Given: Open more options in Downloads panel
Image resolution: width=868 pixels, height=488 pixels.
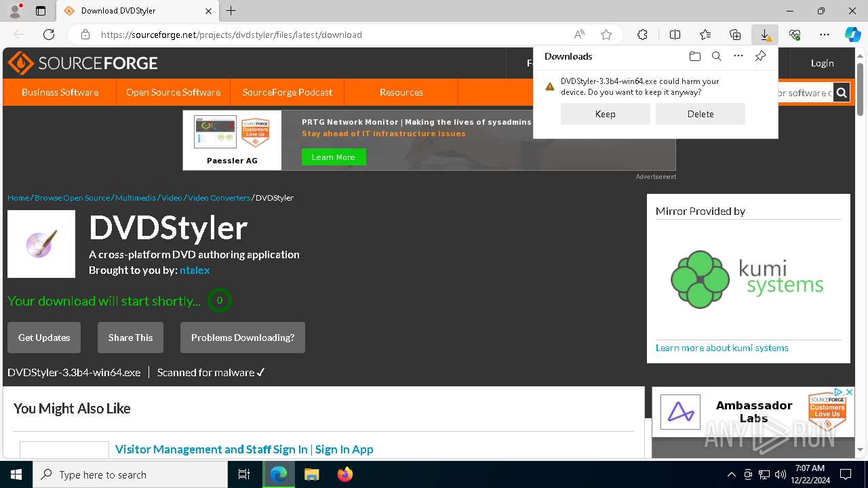Looking at the screenshot, I should pyautogui.click(x=738, y=56).
